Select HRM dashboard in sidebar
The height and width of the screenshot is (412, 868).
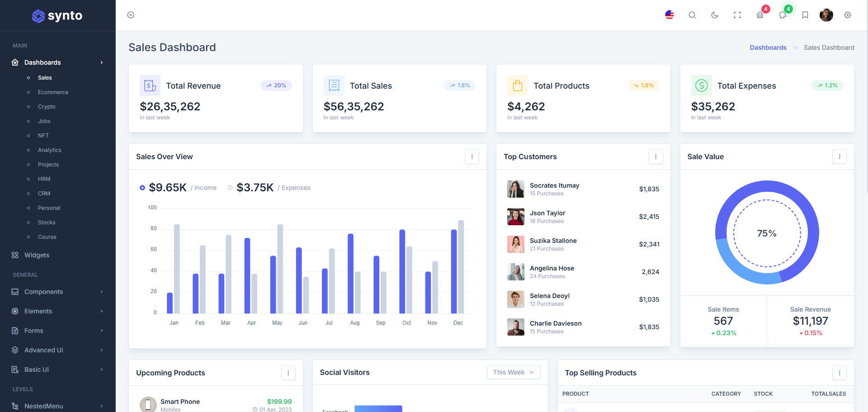point(44,179)
